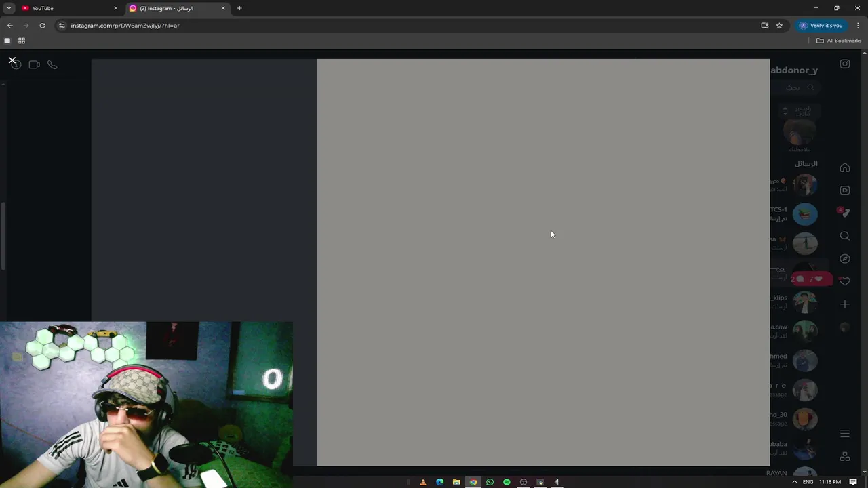Open the Meta apps grid icon in the sidebar

pos(845,456)
